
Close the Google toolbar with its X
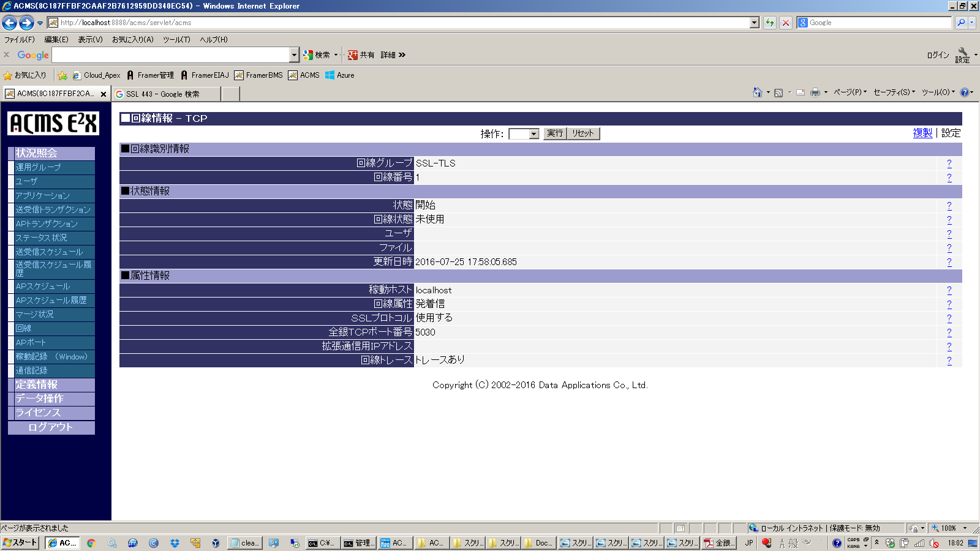(7, 54)
